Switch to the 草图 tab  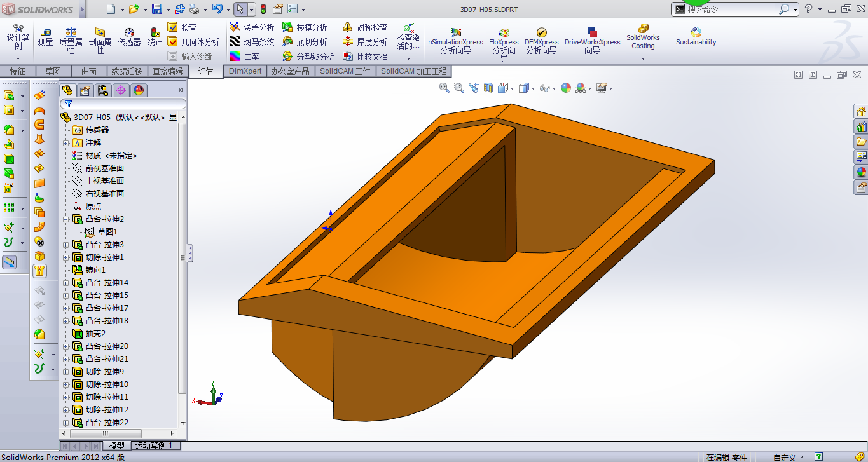point(53,71)
